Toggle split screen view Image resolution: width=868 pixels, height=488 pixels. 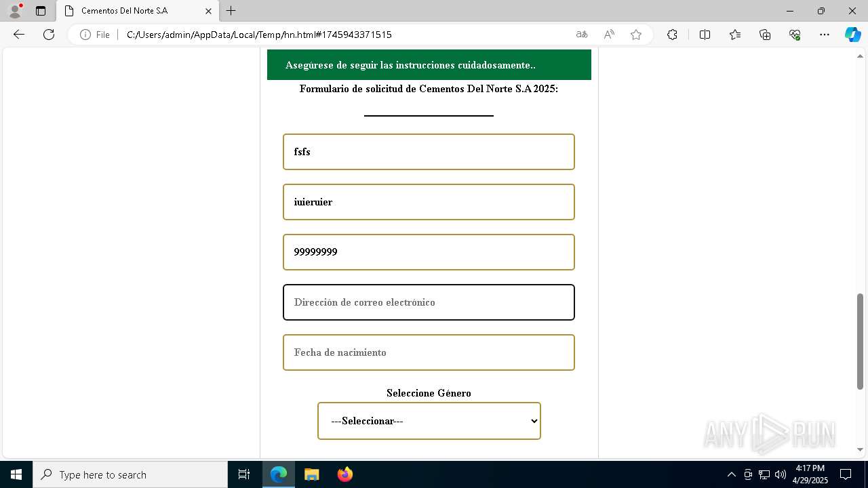tap(705, 35)
